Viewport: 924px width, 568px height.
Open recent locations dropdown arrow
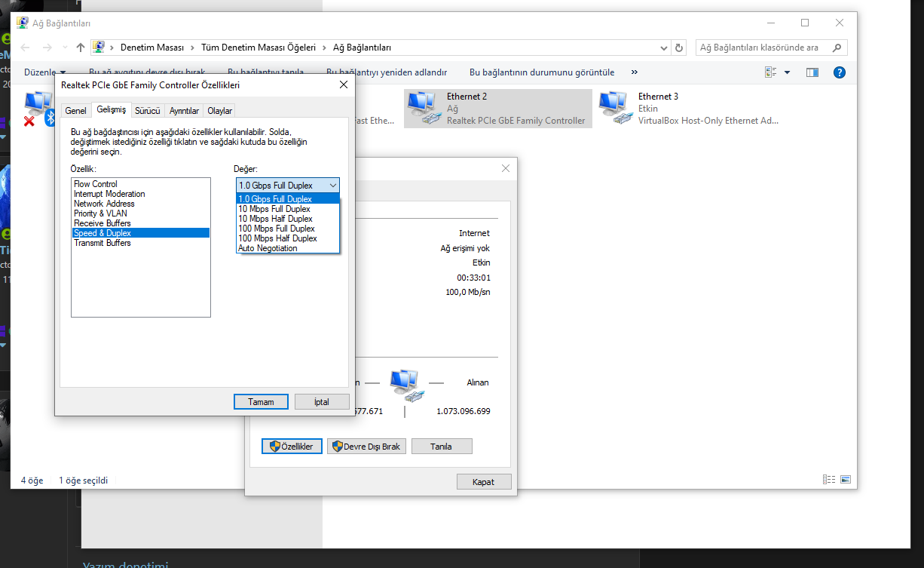pos(63,48)
